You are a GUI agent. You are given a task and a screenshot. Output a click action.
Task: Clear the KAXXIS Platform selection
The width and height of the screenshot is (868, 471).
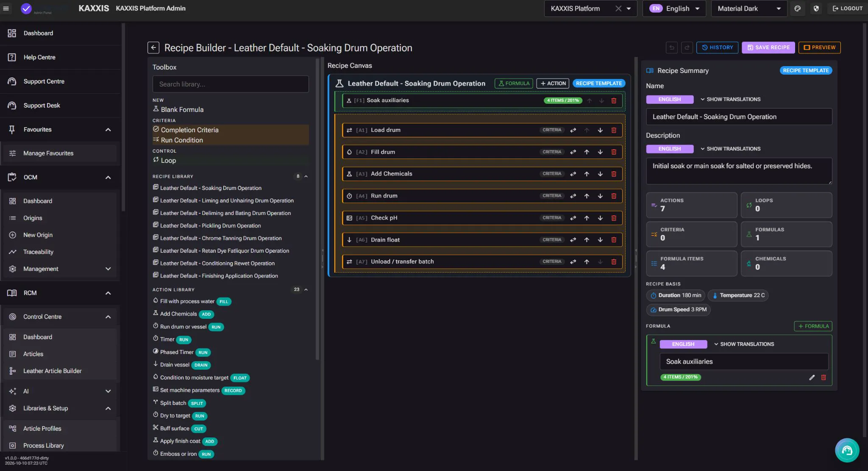(618, 8)
